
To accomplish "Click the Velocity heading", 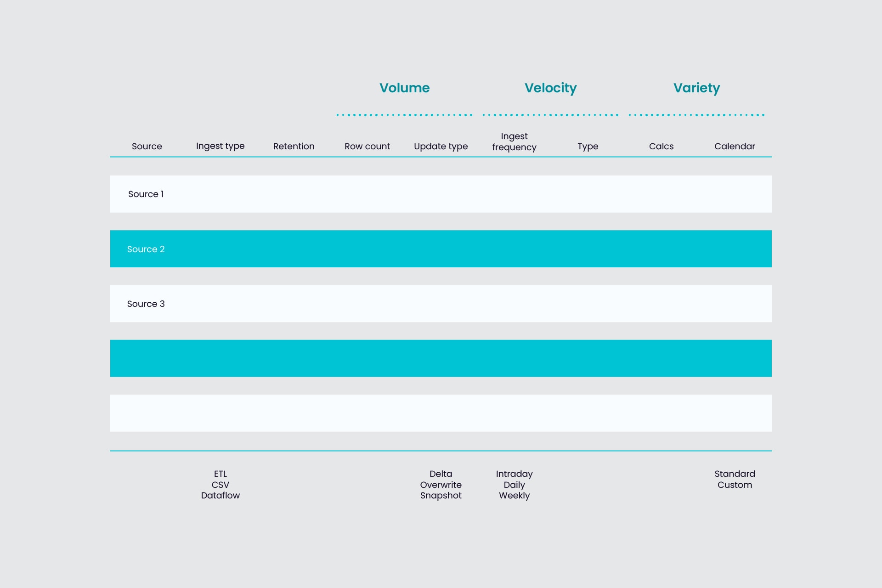I will pyautogui.click(x=550, y=88).
